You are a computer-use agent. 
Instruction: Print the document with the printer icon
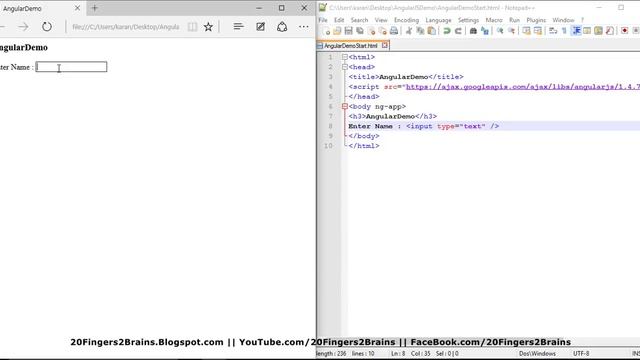[394, 31]
